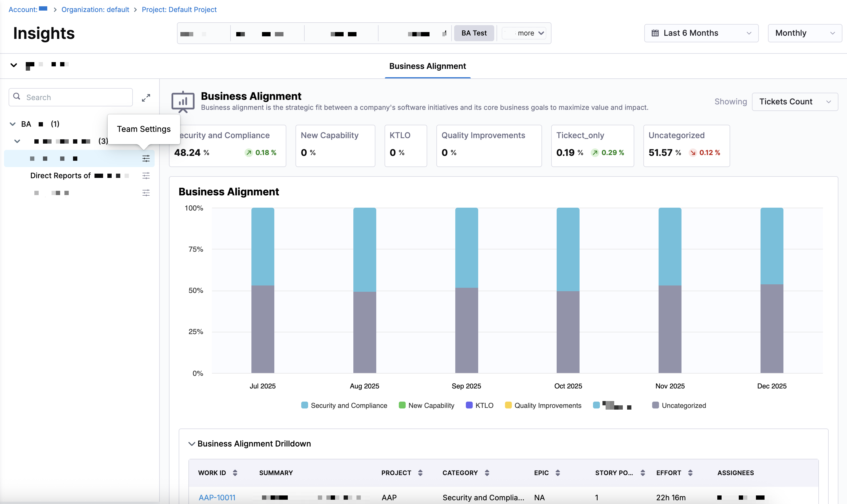Sort table by Project column arrows
847x504 pixels.
coord(420,473)
